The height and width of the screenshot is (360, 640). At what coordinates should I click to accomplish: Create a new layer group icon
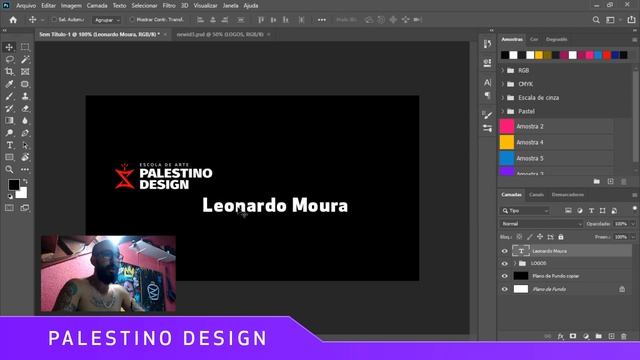coord(598,336)
